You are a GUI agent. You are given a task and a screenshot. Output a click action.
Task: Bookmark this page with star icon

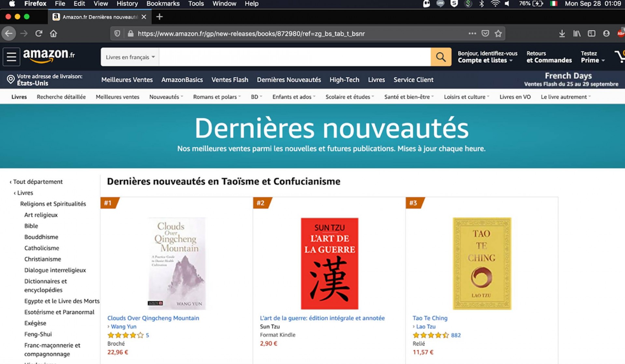498,34
